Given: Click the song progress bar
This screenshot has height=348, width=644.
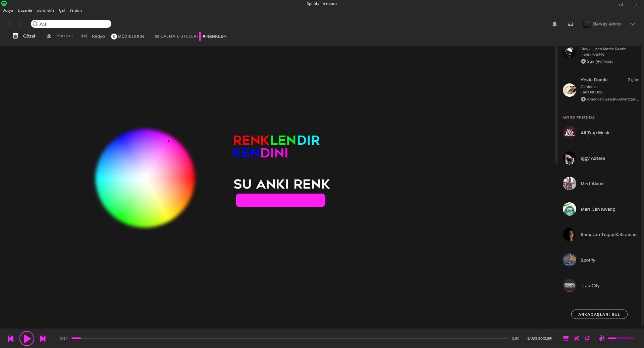Looking at the screenshot, I should 290,338.
